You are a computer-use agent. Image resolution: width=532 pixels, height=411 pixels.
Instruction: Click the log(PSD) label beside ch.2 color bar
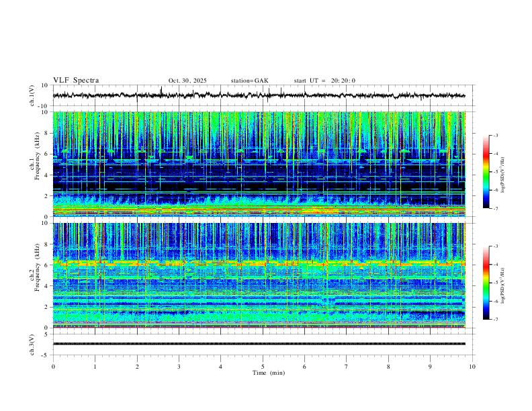pyautogui.click(x=503, y=286)
